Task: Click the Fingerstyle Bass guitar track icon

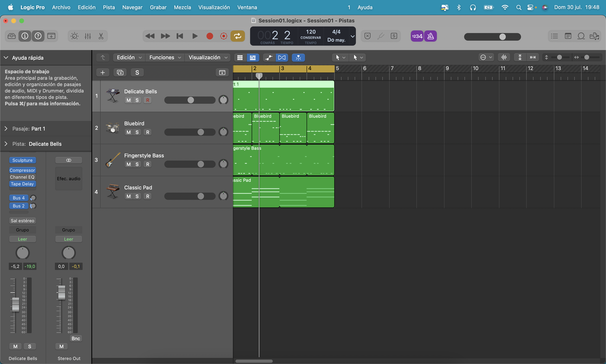Action: 113,160
